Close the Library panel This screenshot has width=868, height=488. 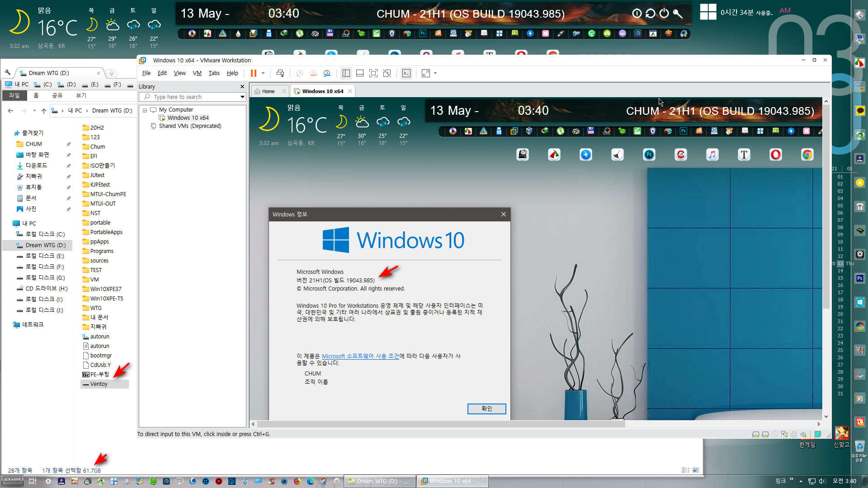point(242,87)
